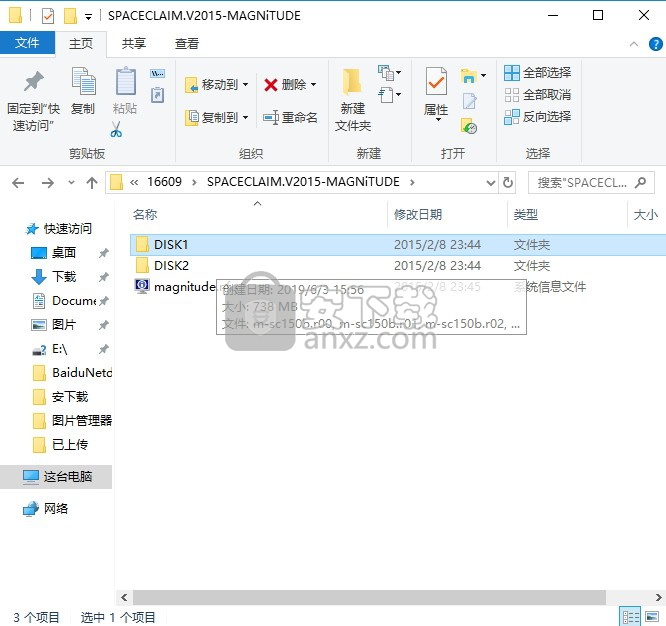Open BaiduNetd folder in sidebar
This screenshot has width=666, height=626.
pyautogui.click(x=72, y=373)
